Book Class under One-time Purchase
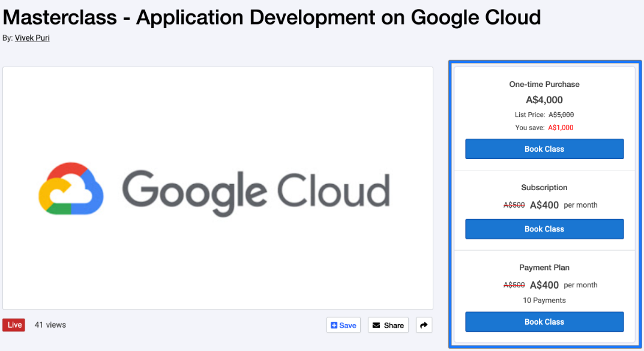Image resolution: width=644 pixels, height=351 pixels. coord(544,149)
